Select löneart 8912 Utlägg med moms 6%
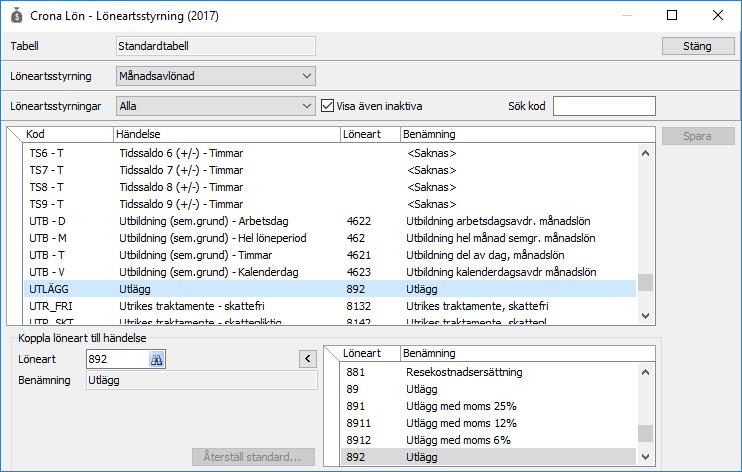 click(488, 440)
